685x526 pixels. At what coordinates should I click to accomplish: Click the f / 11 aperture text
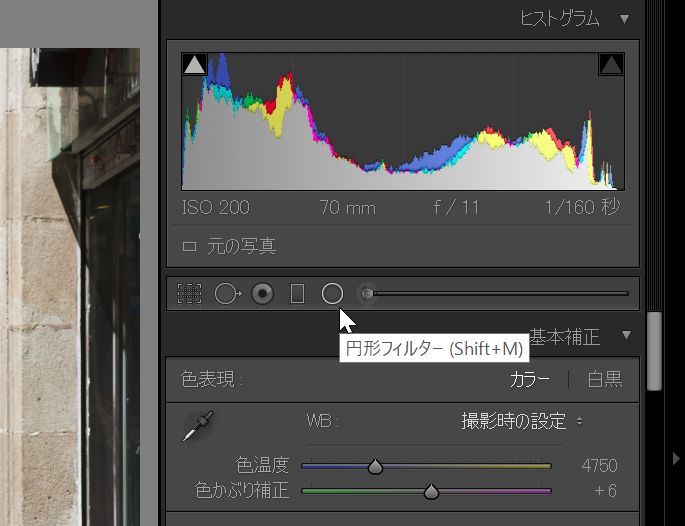coord(456,207)
